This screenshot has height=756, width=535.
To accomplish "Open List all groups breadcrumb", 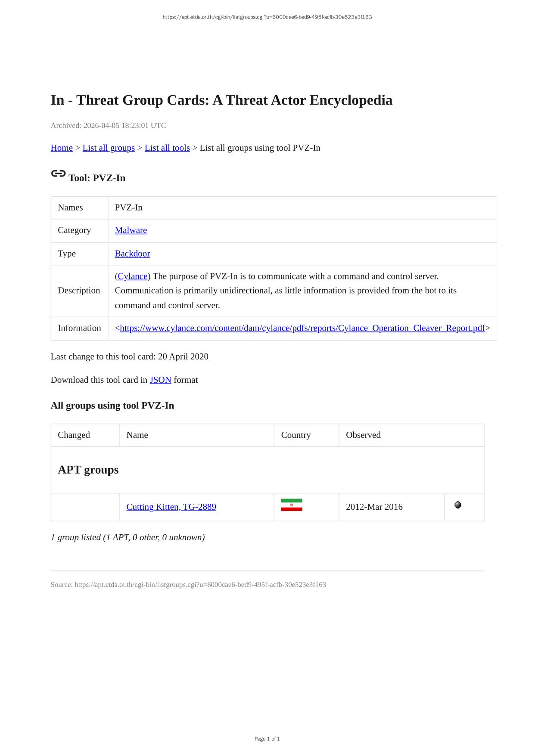I will pos(109,148).
